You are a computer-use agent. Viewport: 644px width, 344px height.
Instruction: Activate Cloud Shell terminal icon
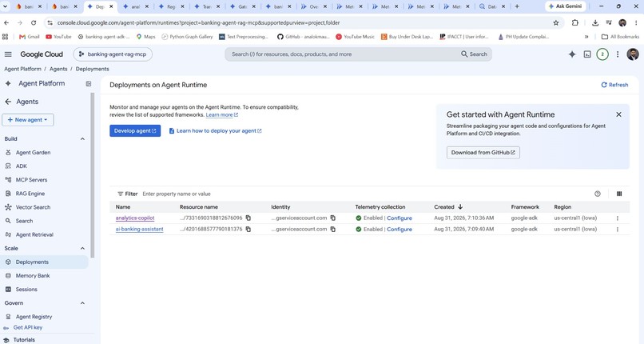click(587, 54)
